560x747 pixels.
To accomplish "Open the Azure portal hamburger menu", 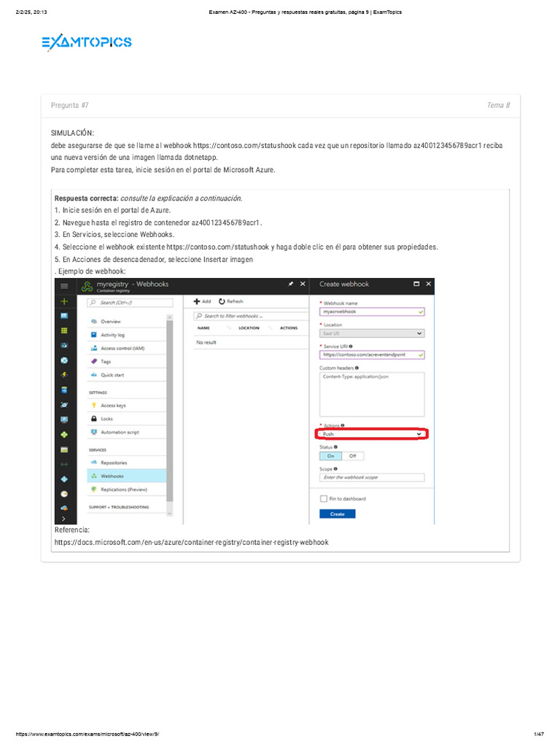I will [x=64, y=286].
